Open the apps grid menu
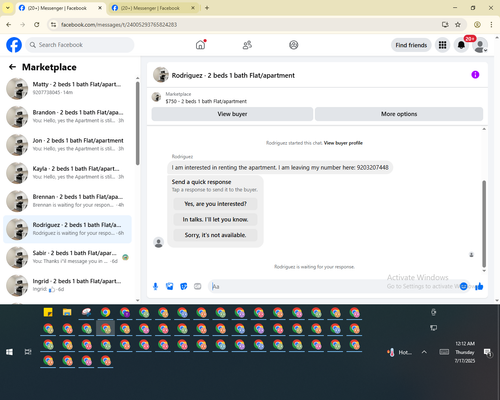 tap(442, 45)
